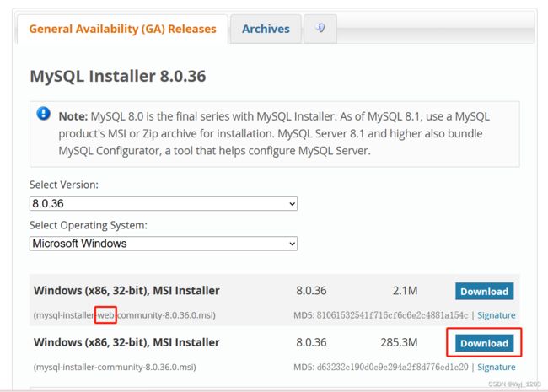Download the 2.1M web MSI installer

coord(485,292)
